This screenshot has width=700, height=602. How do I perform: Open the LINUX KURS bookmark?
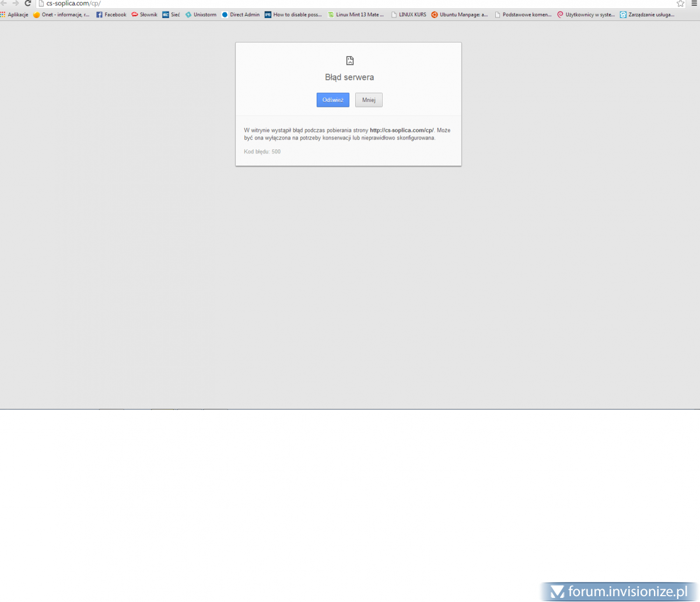point(409,15)
